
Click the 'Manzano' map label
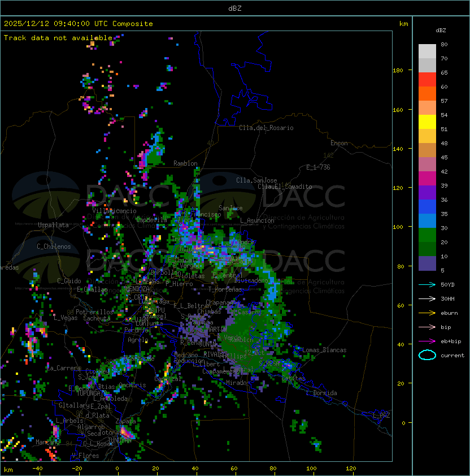click(47, 442)
